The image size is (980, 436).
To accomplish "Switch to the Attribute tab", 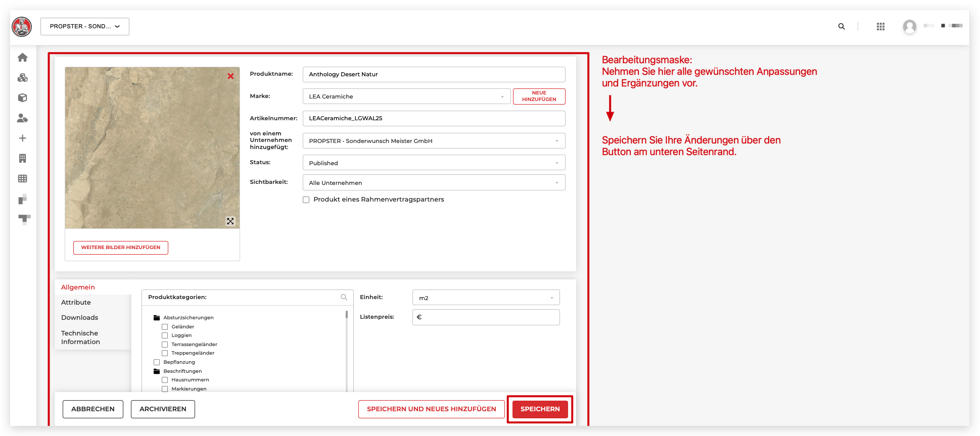I will [76, 302].
